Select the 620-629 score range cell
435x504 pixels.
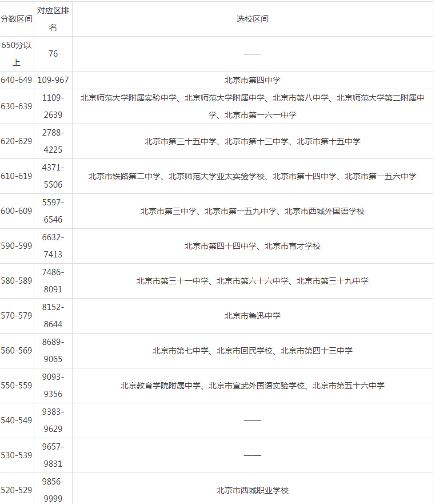17,141
